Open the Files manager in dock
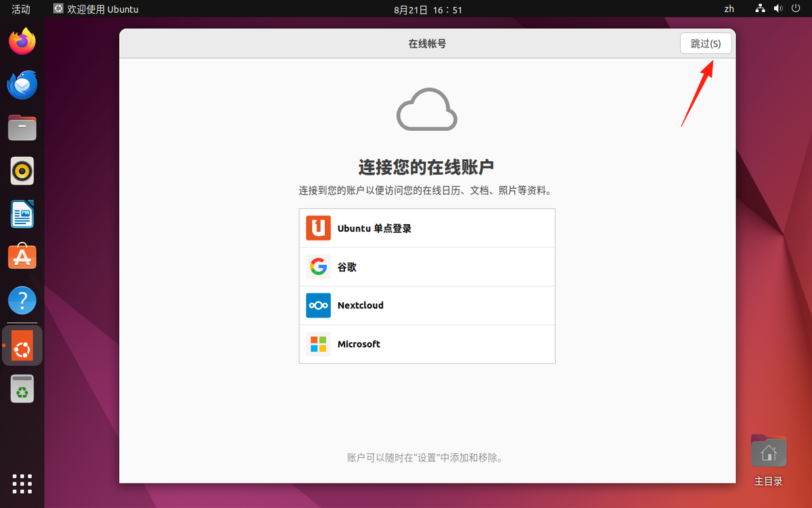 point(22,128)
